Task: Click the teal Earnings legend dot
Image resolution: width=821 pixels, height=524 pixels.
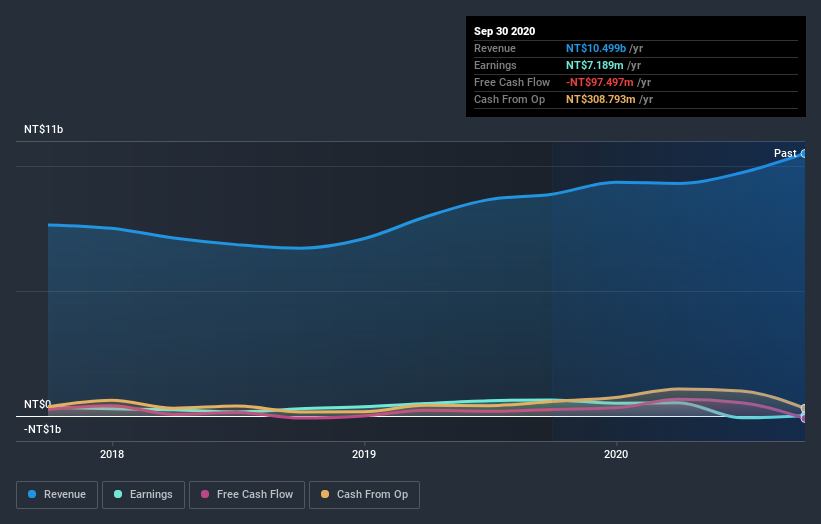Action: (118, 494)
